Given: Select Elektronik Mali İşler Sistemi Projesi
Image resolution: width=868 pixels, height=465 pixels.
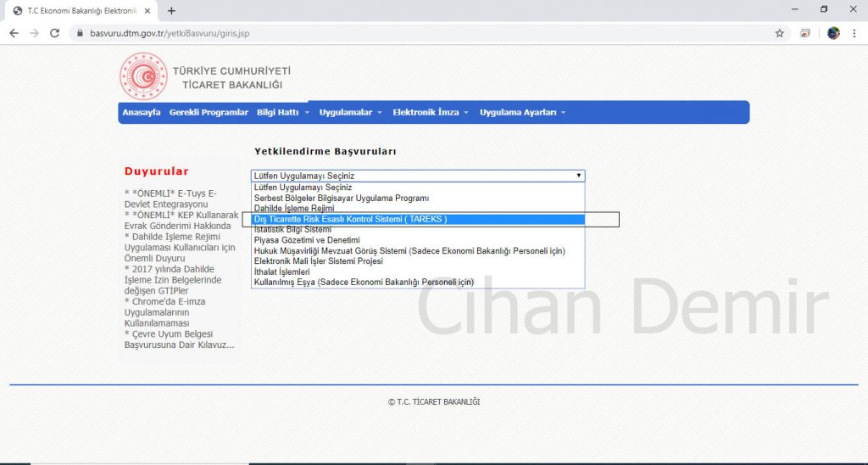Looking at the screenshot, I should pos(418,261).
